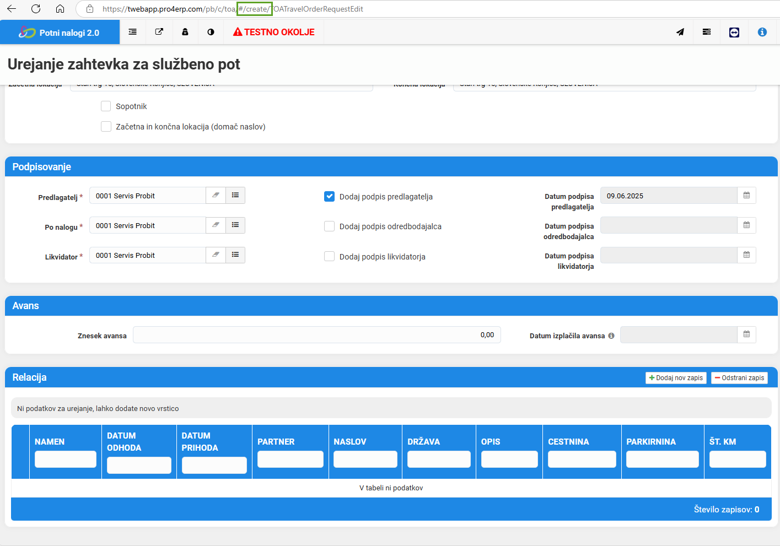Enable the Sopotnik checkbox

pos(105,106)
